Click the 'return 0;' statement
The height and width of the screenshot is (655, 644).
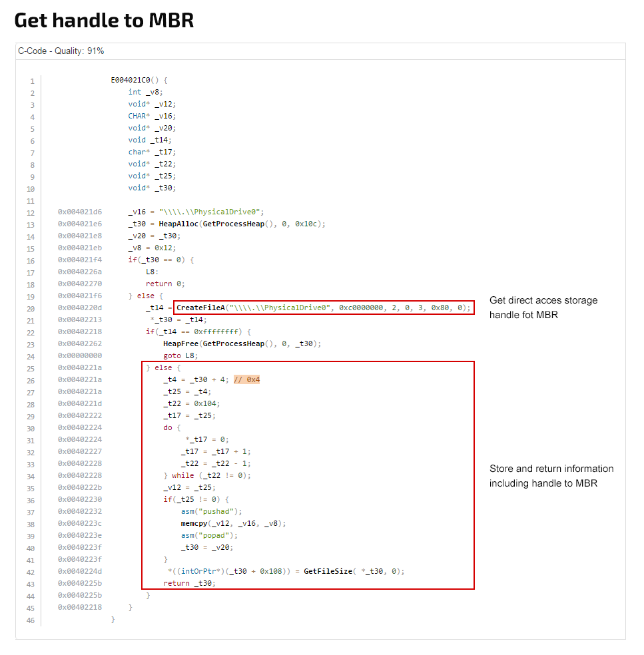coord(165,284)
